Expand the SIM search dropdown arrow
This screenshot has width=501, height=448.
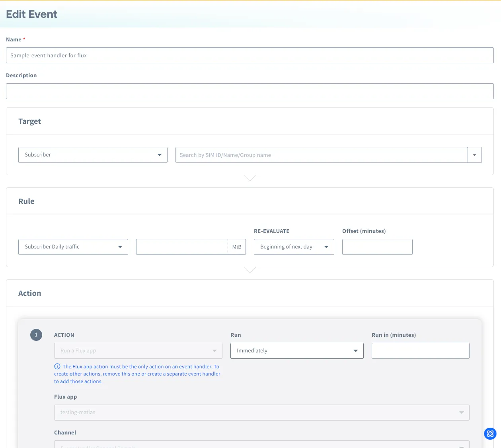474,155
